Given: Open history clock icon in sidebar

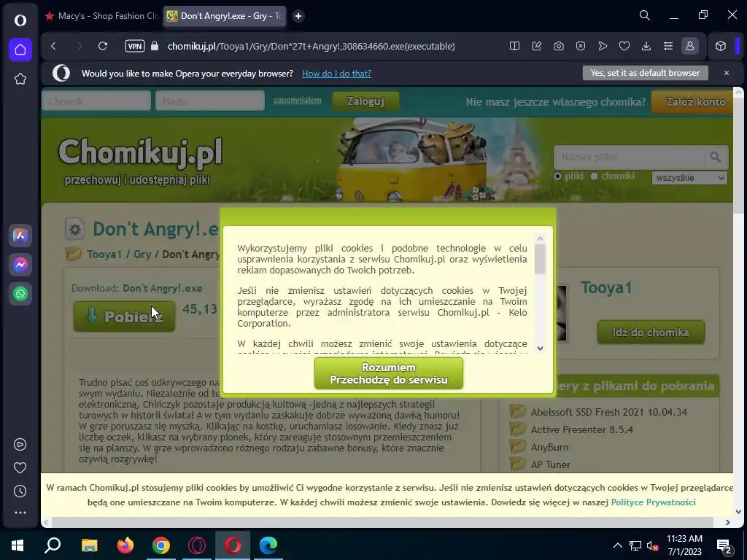Looking at the screenshot, I should 20,491.
